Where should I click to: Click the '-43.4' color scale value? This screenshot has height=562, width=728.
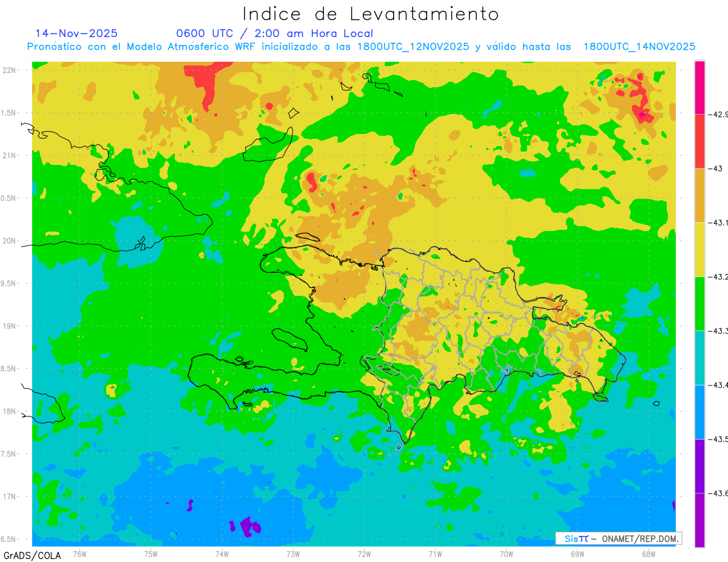coord(718,385)
